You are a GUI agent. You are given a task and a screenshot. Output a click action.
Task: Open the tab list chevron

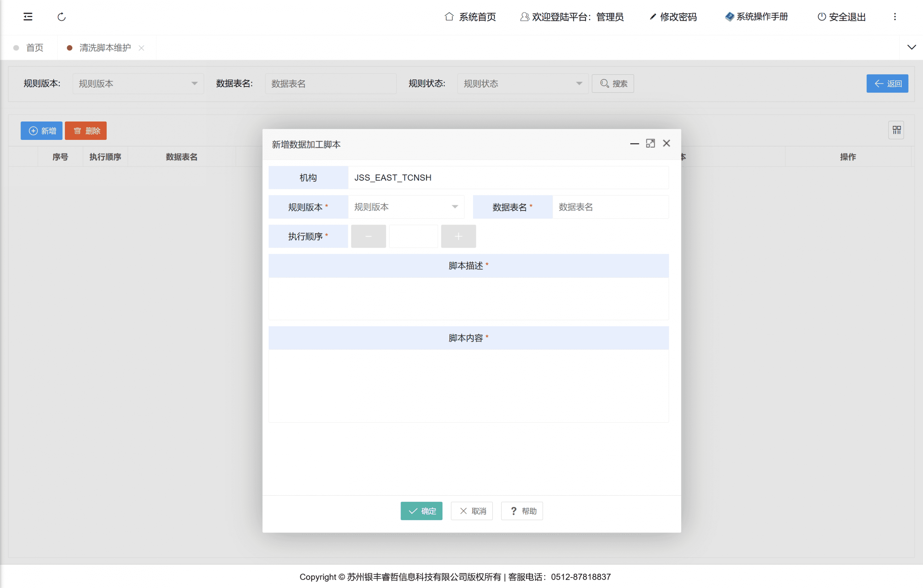[911, 48]
